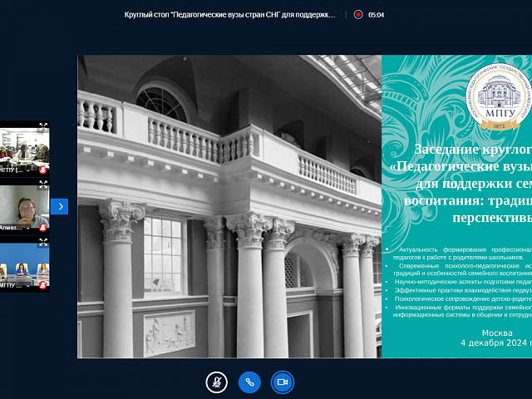Click the muted mic badge on "Алмаз" tile
The image size is (532, 399).
tap(42, 227)
